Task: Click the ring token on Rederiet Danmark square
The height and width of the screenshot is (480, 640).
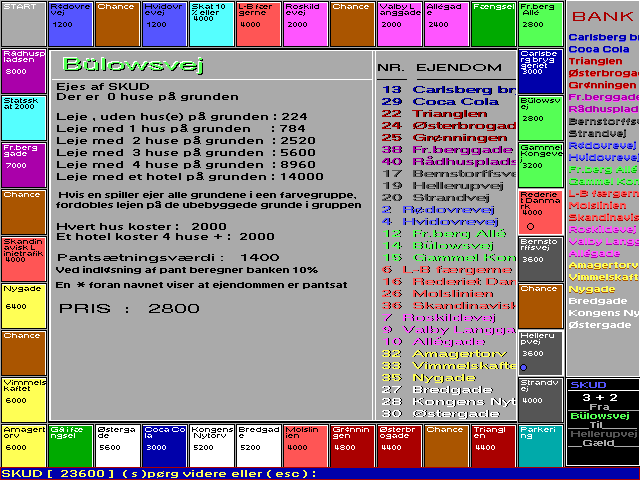Action: [530, 227]
